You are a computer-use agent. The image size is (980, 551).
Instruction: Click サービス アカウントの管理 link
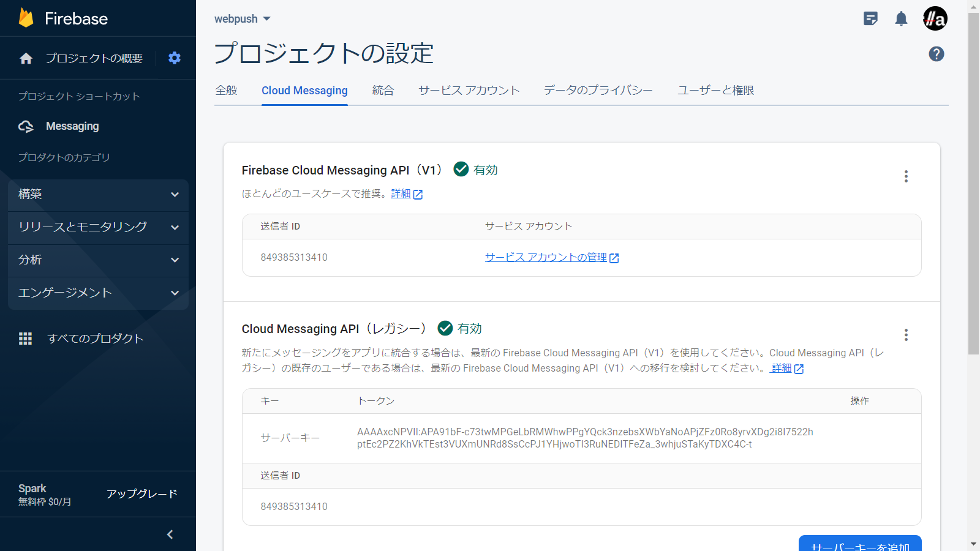point(546,258)
